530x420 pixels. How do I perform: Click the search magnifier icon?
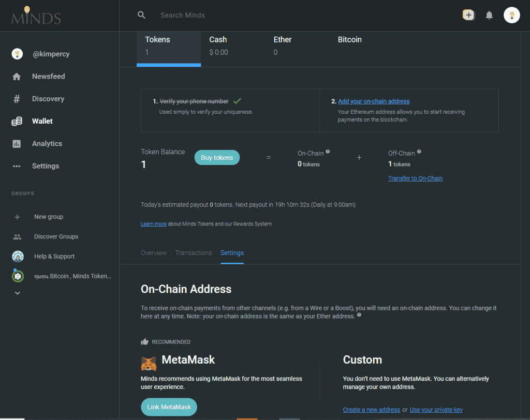coord(141,15)
